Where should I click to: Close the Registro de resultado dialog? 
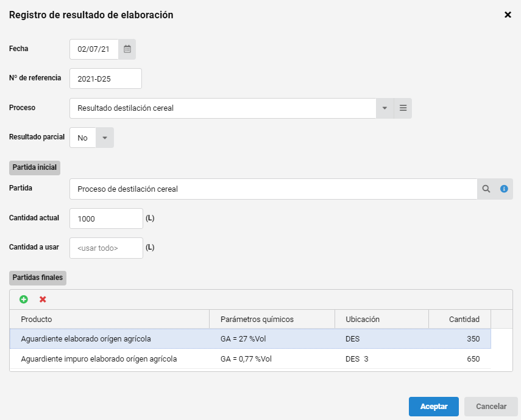click(x=508, y=15)
